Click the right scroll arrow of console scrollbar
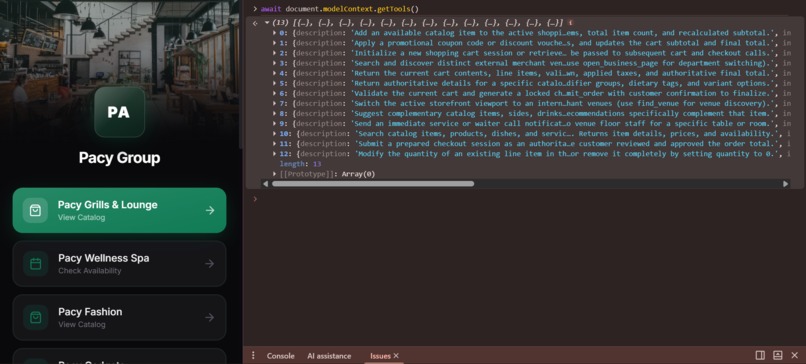 pos(785,184)
